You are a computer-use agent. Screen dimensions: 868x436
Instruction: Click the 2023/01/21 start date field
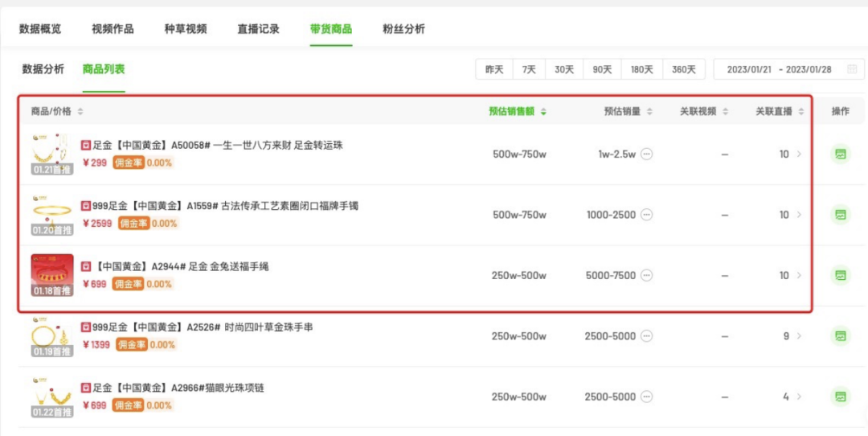(x=749, y=70)
